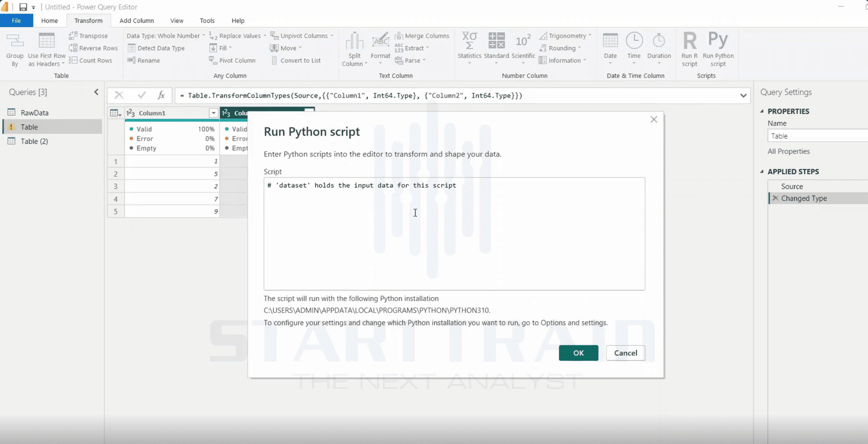
Task: Click OK in Run Python script dialog
Action: coord(579,353)
